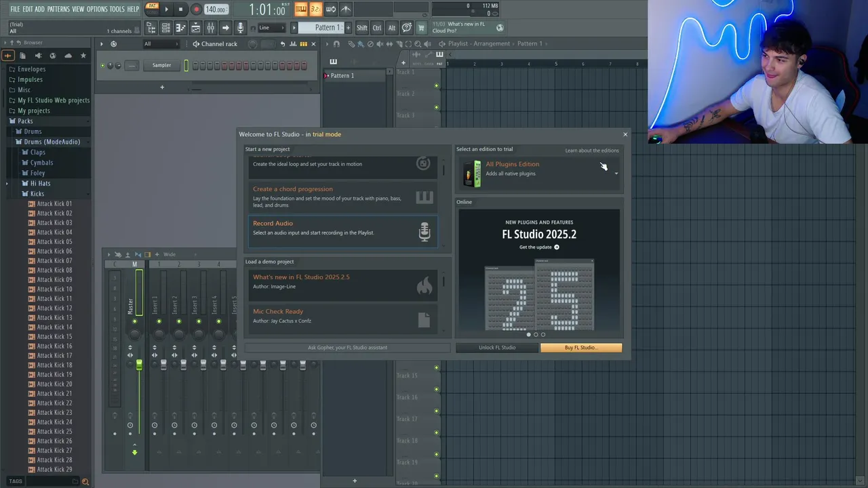Open the Line snap dropdown
The width and height of the screenshot is (868, 488).
[x=271, y=28]
